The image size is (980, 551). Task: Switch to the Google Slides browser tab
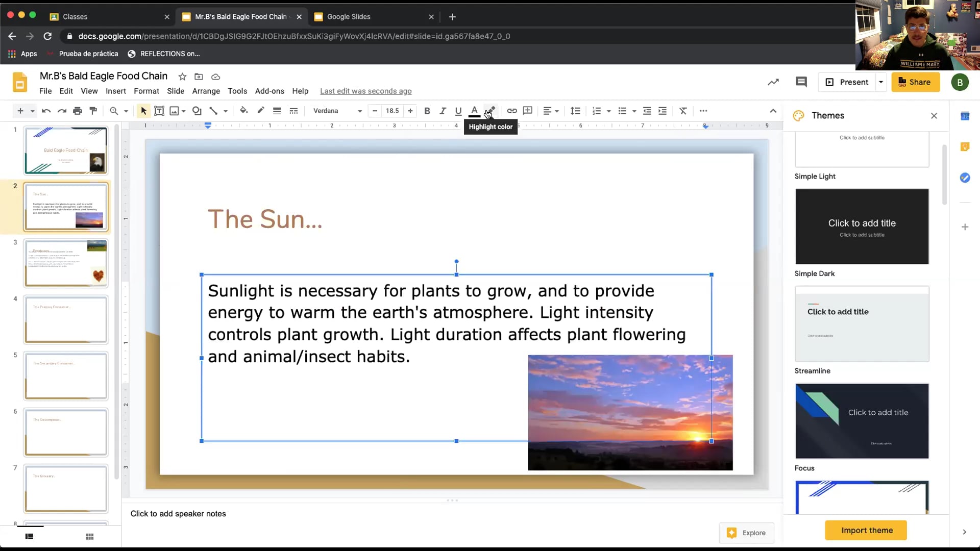coord(349,16)
